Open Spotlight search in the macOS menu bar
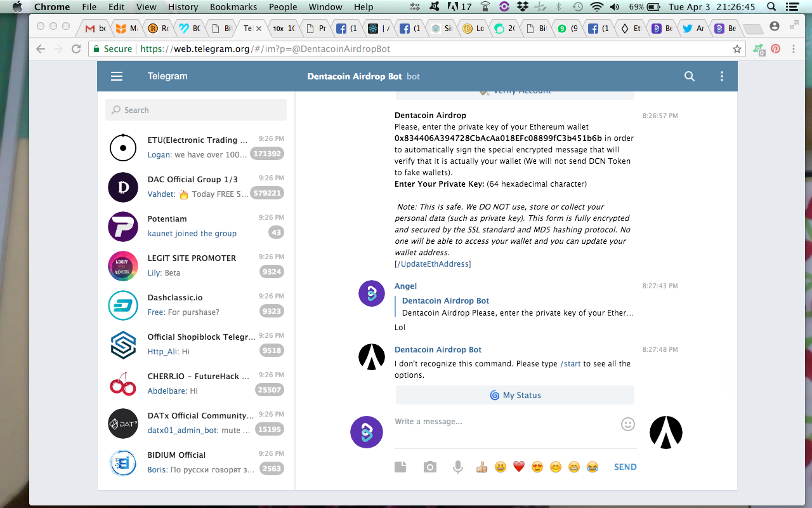 (771, 7)
